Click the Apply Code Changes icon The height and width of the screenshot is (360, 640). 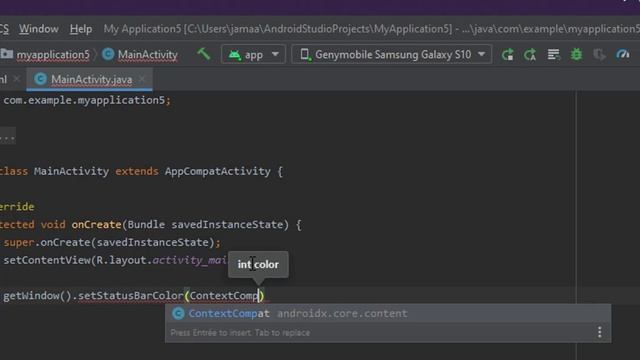[530, 54]
